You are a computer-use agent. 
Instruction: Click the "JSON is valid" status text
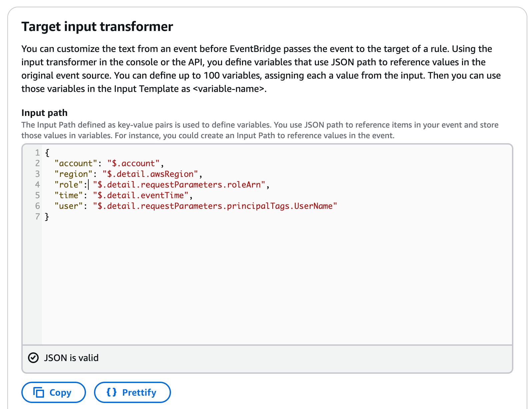coord(71,358)
